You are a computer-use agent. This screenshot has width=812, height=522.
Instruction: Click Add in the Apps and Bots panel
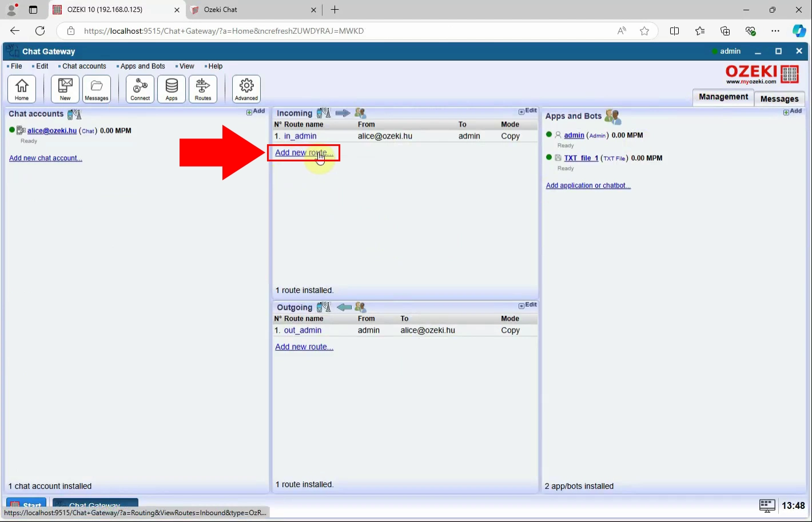pos(793,112)
